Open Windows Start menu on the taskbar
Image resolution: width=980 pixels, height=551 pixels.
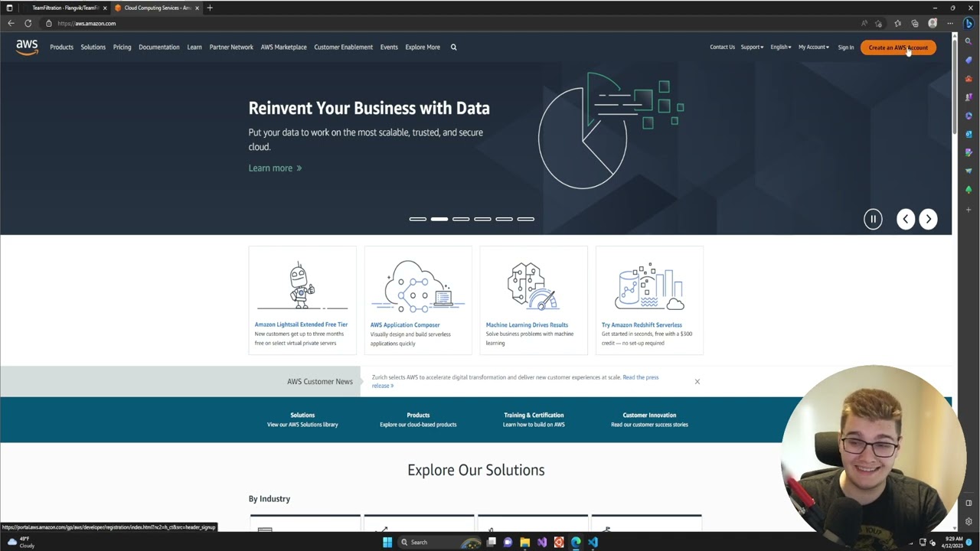click(387, 543)
